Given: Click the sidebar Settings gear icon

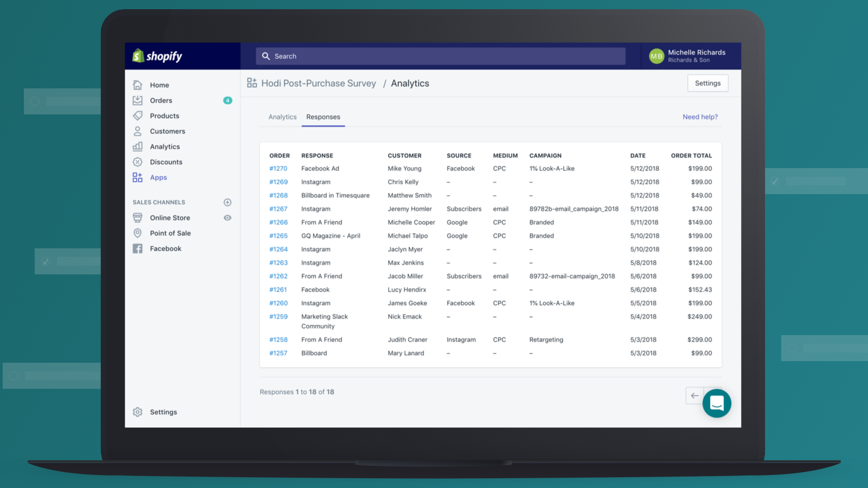Looking at the screenshot, I should (x=138, y=412).
